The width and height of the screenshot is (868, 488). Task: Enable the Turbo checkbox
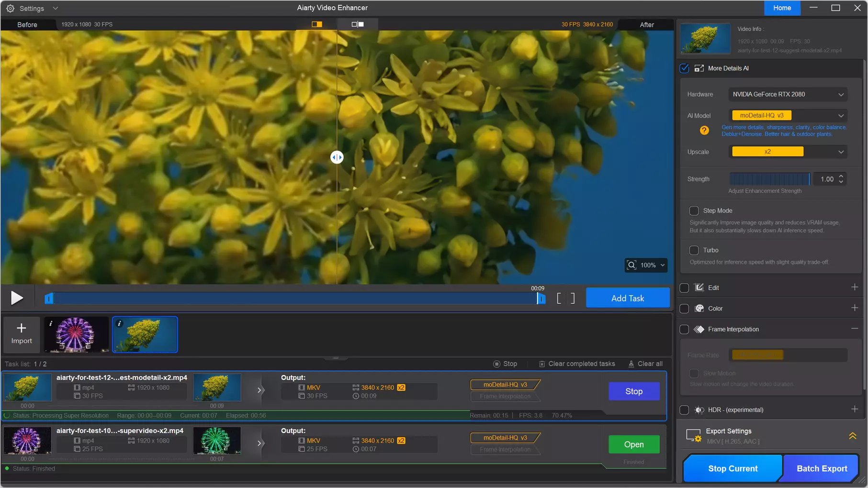694,250
